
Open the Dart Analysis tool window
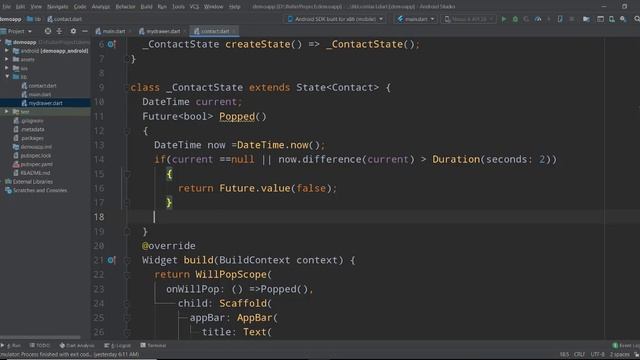click(77, 345)
